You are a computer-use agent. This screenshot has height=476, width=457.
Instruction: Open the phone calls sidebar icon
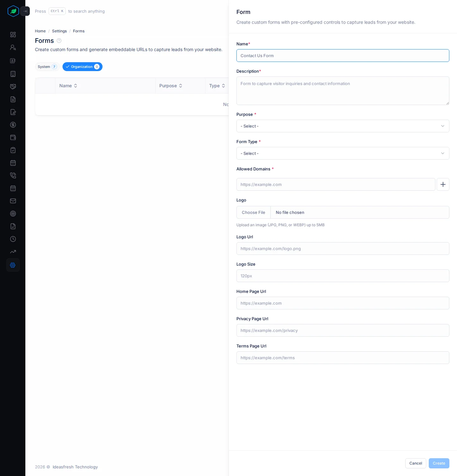(x=13, y=175)
